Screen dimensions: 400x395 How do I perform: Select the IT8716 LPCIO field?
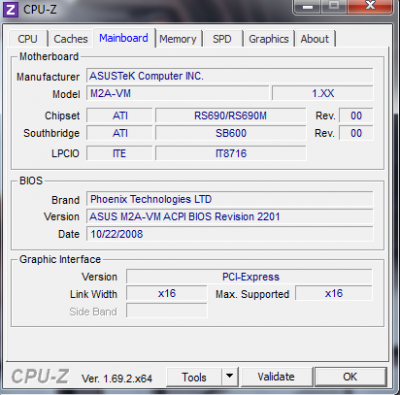(230, 153)
